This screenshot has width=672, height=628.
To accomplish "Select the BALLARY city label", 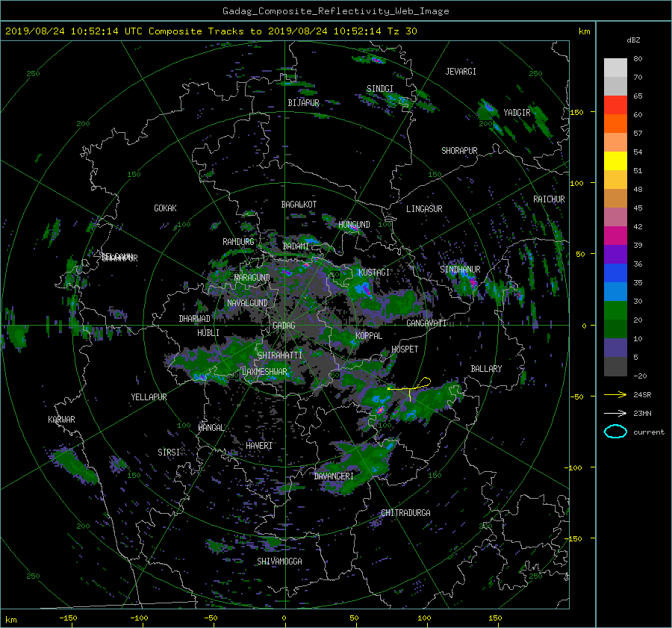I will [x=486, y=369].
